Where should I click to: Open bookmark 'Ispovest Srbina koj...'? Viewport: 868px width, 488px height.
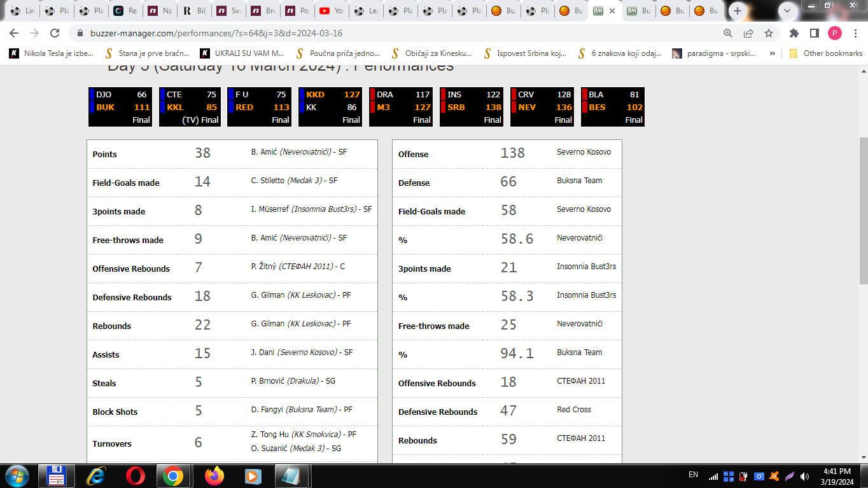pyautogui.click(x=526, y=53)
